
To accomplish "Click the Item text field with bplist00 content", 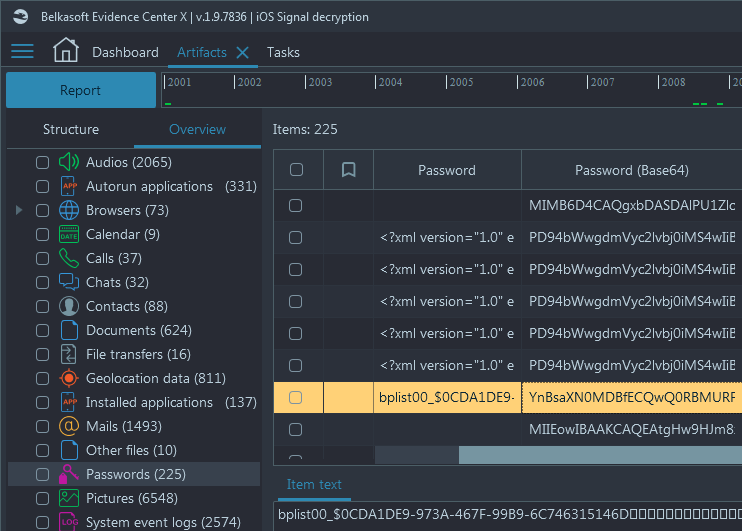I will coord(508,515).
